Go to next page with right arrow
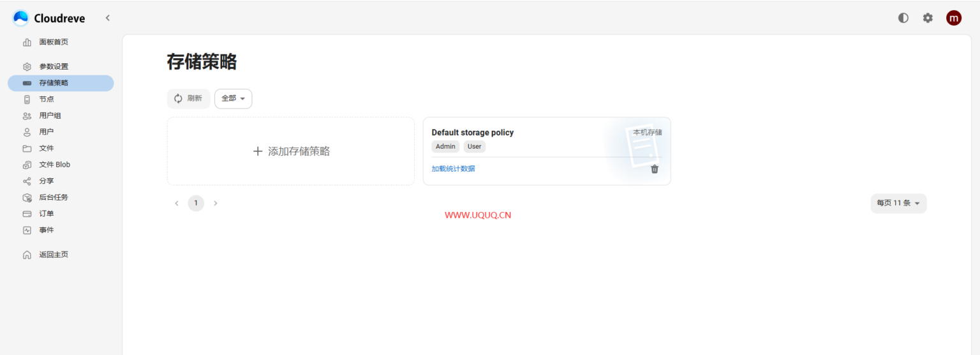This screenshot has width=980, height=355. pyautogui.click(x=215, y=203)
